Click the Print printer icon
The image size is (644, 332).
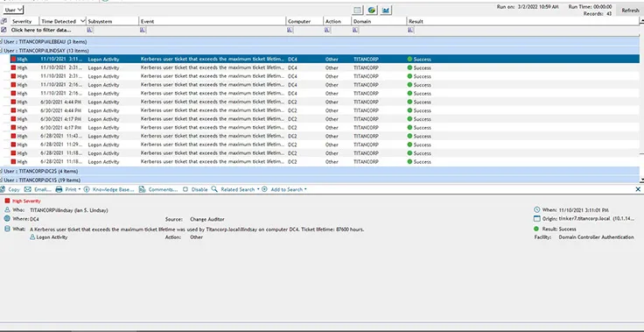coord(59,190)
